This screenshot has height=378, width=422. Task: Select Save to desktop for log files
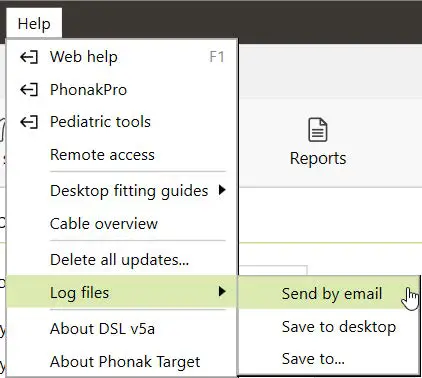(329, 326)
